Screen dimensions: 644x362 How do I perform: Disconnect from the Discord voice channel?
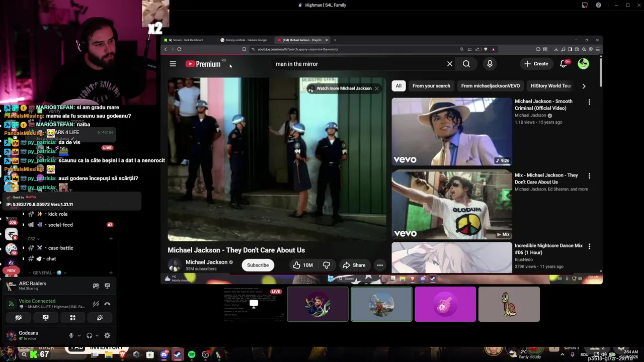point(107,304)
